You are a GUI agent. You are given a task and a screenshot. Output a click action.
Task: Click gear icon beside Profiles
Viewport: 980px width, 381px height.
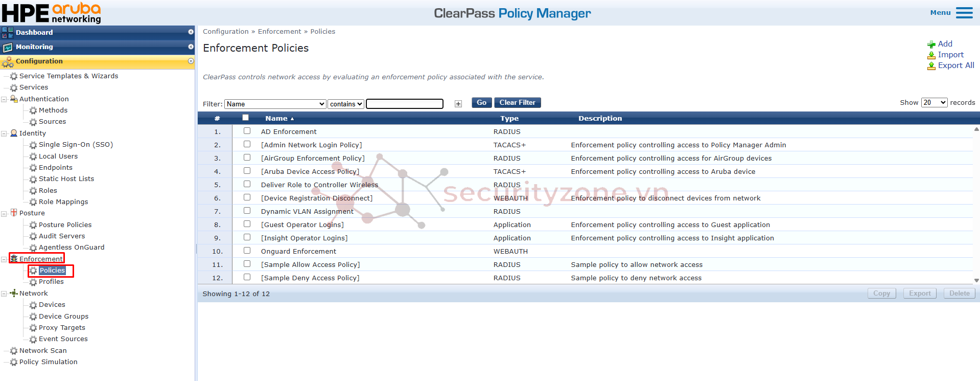point(33,282)
